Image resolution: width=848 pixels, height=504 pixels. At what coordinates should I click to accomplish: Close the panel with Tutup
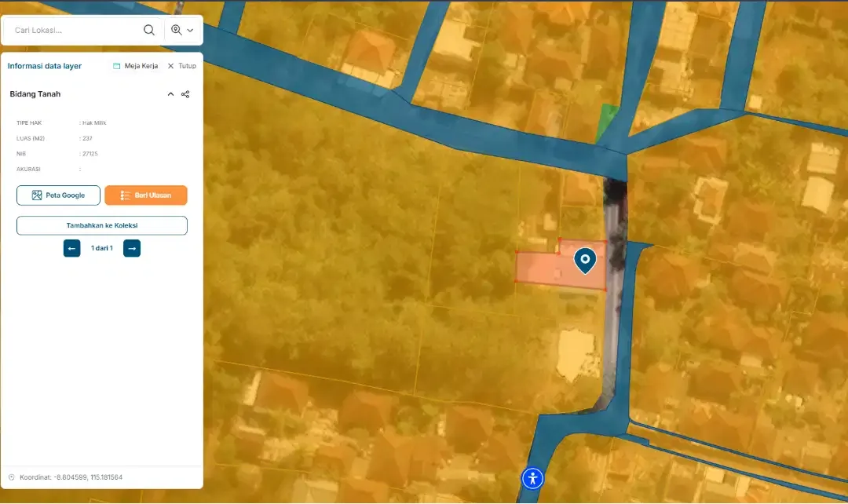181,66
